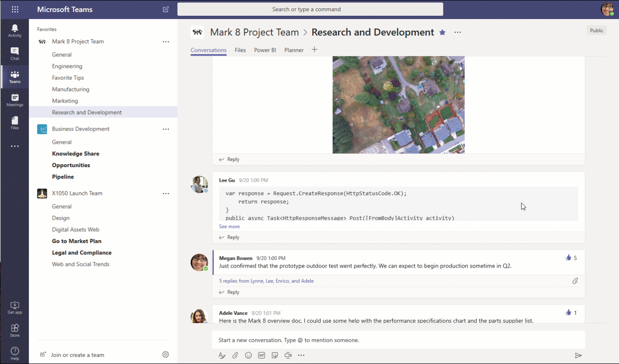
Task: Open the emoji picker in compose box
Action: click(x=248, y=355)
